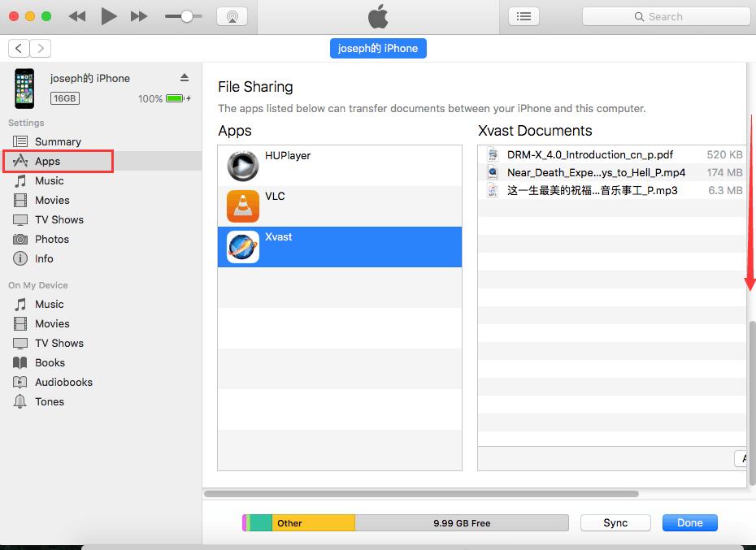Click the Done button
This screenshot has height=550, width=756.
(x=689, y=523)
